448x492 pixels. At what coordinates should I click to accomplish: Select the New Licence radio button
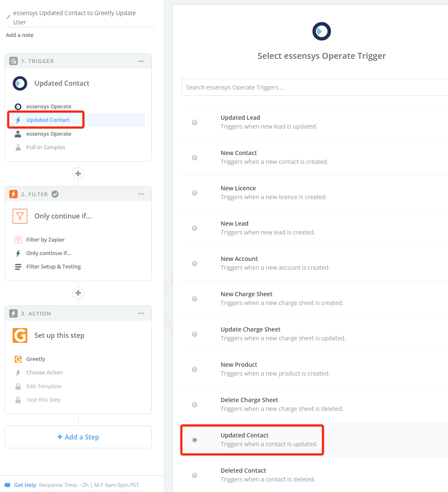click(x=195, y=193)
